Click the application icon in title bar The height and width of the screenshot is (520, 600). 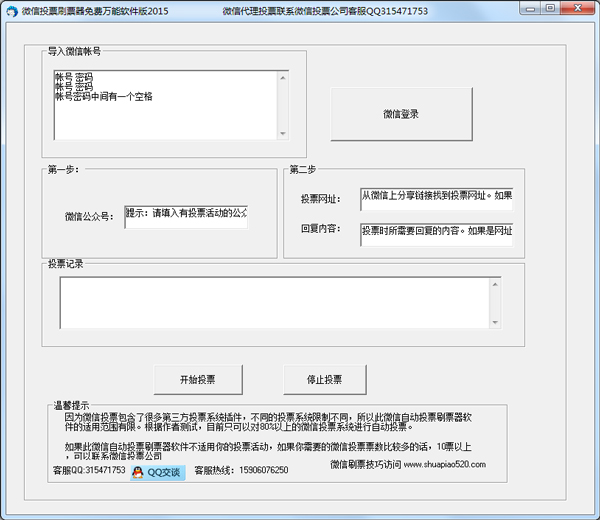pyautogui.click(x=12, y=11)
